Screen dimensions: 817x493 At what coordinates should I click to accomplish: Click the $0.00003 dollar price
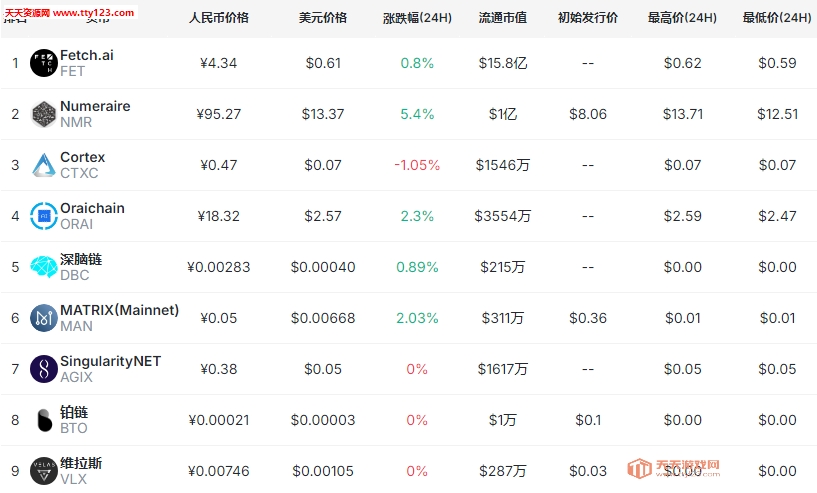pyautogui.click(x=323, y=420)
